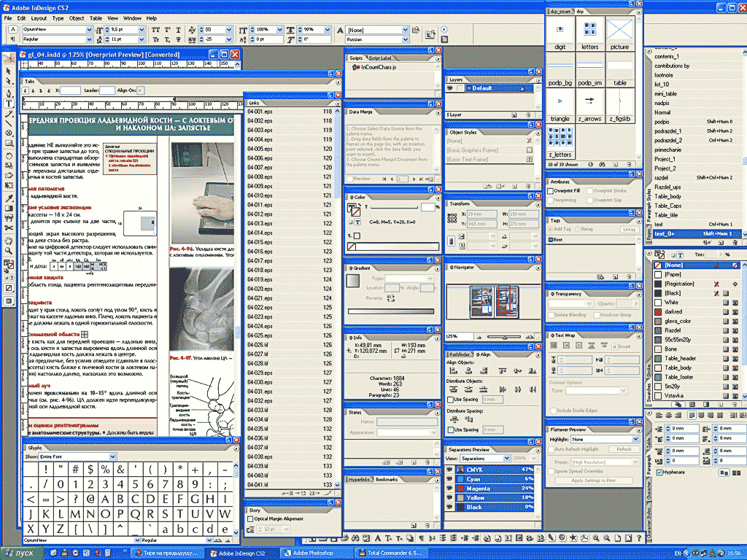Click distribute top edges icon in Align panel
Image resolution: width=747 pixels, height=560 pixels.
click(x=453, y=389)
